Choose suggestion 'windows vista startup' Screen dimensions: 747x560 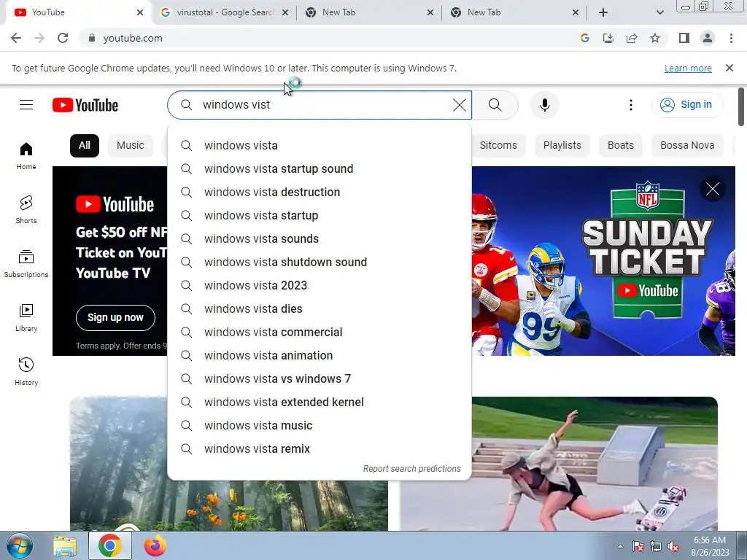[x=320, y=215]
